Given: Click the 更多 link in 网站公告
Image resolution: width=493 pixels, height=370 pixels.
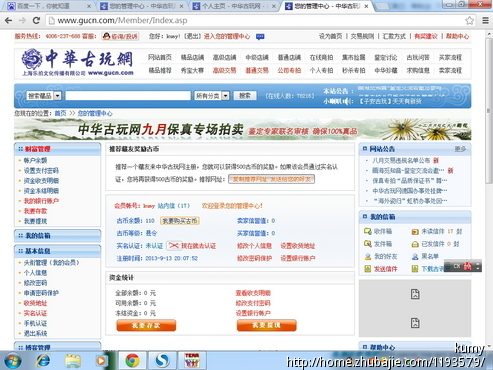Looking at the screenshot, I should [x=460, y=149].
